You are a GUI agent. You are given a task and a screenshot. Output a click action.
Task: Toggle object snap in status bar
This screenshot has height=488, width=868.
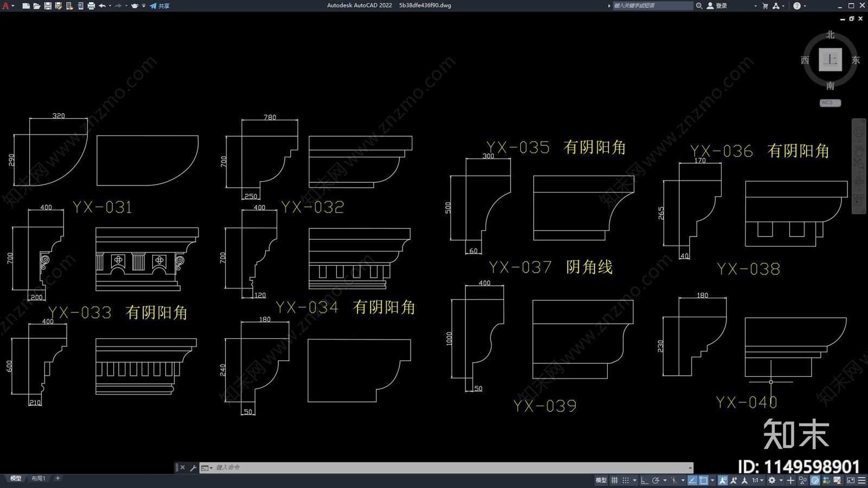point(704,480)
